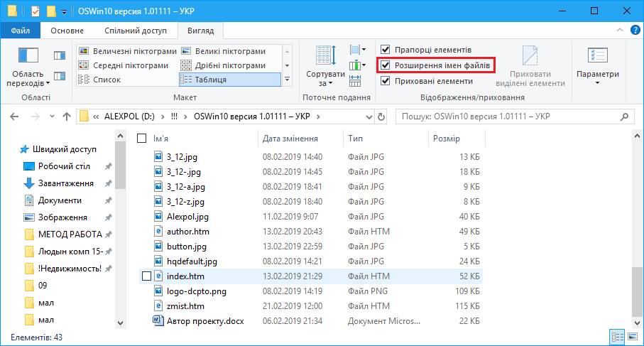Select the Великі піктограми layout
The image size is (644, 346).
coord(224,51)
